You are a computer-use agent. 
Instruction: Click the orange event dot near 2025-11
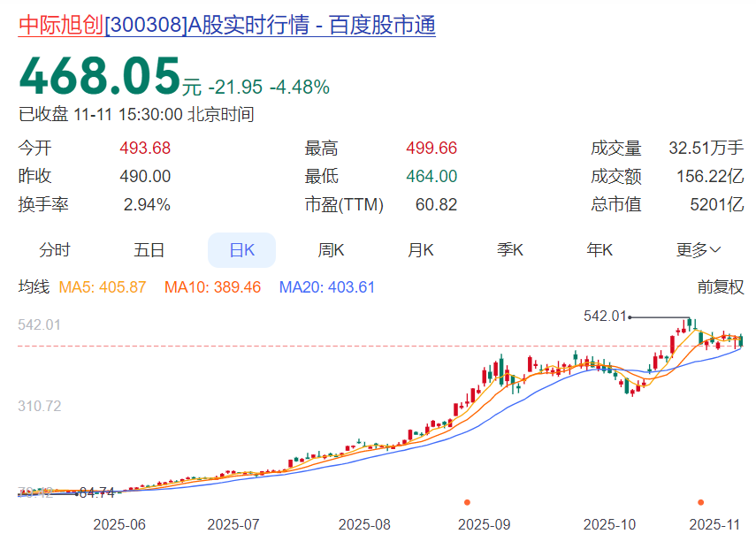coord(700,502)
